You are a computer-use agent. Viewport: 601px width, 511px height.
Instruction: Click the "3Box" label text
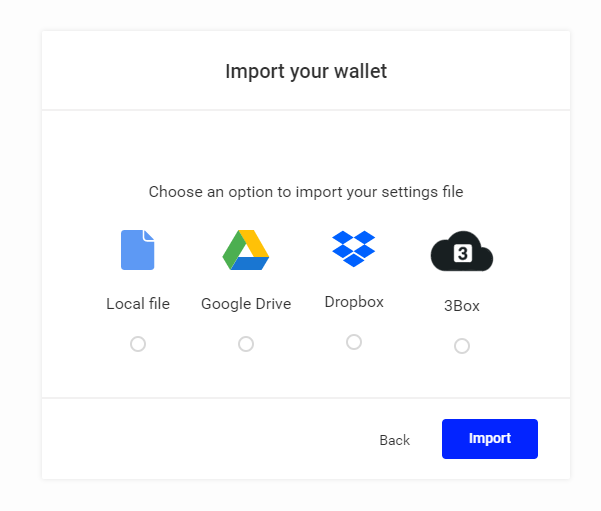[462, 306]
